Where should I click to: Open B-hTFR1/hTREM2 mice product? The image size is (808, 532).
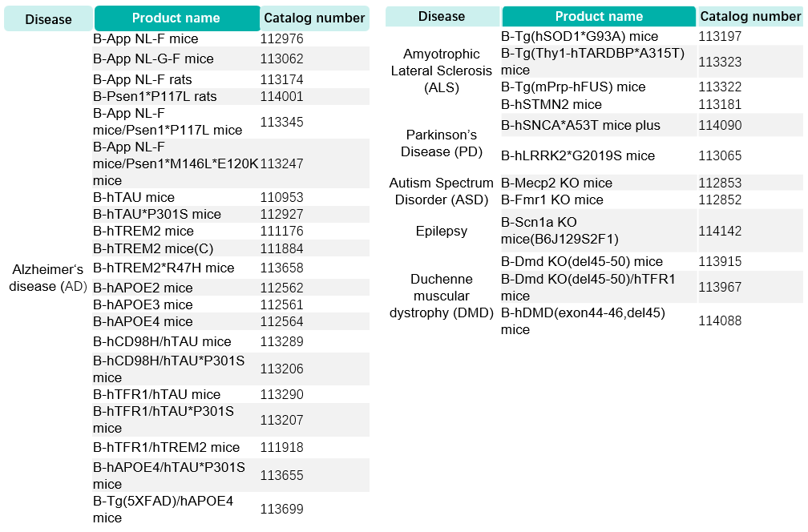(x=167, y=447)
